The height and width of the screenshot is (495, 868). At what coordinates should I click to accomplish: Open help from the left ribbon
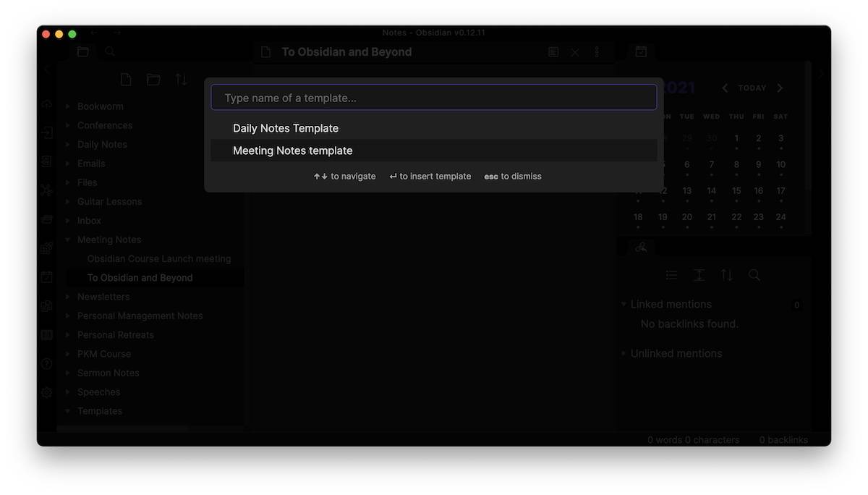[46, 363]
